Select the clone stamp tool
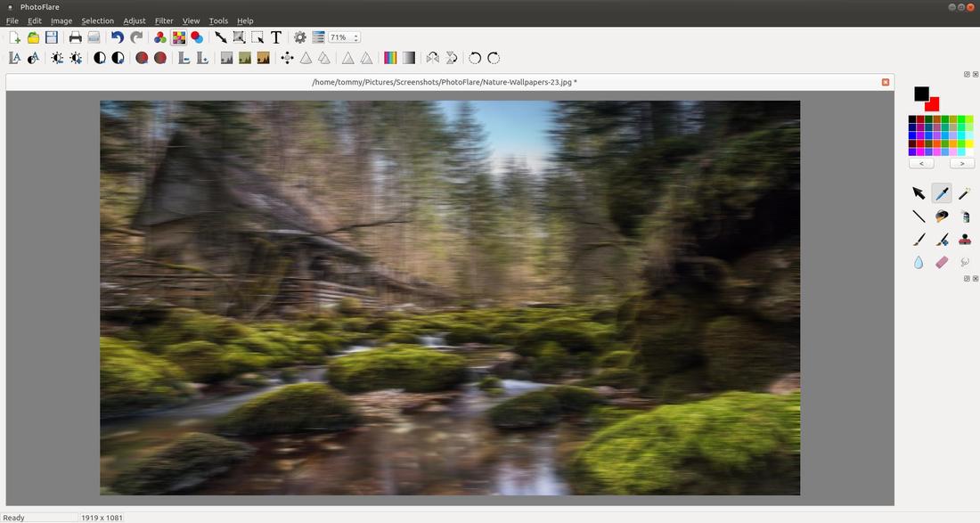This screenshot has width=980, height=523. point(964,240)
